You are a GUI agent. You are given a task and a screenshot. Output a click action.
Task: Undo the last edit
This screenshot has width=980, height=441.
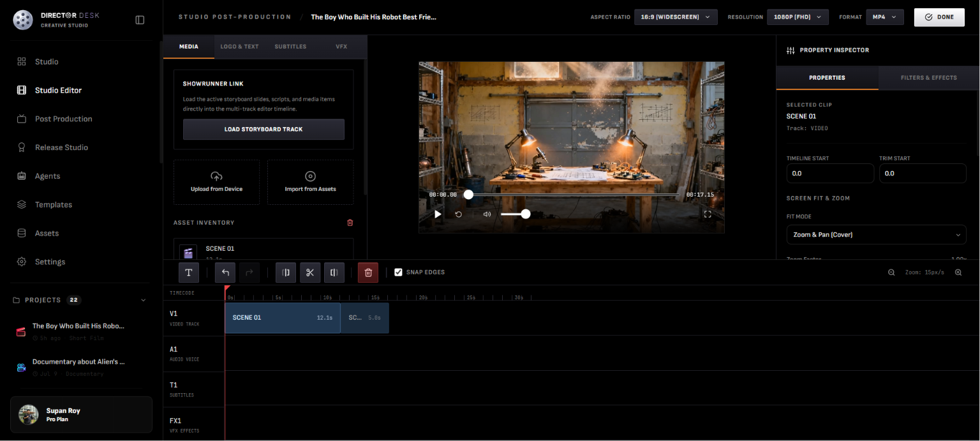click(225, 273)
